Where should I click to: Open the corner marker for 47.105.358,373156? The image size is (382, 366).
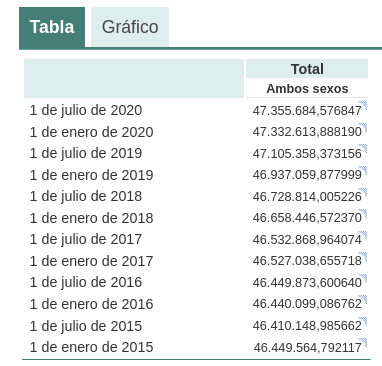[363, 149]
